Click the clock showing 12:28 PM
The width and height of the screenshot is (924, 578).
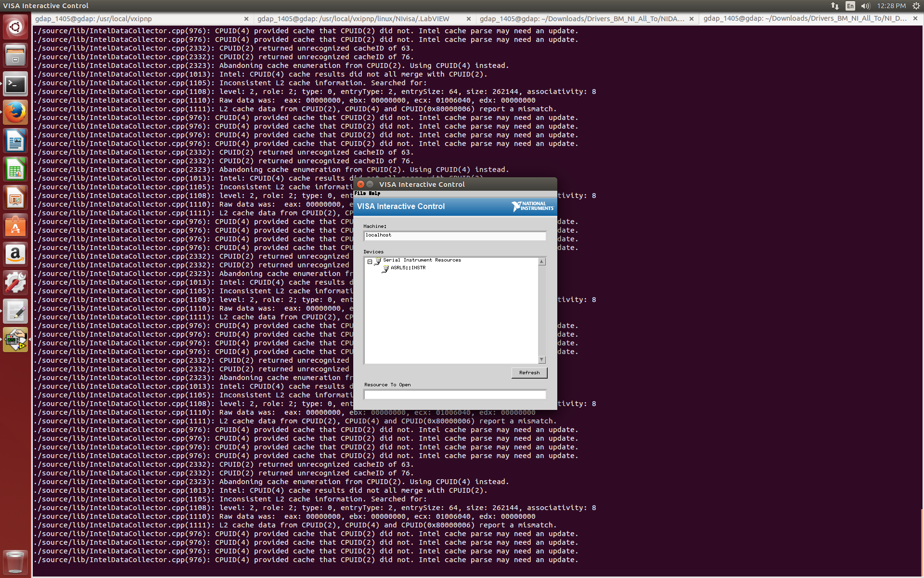pyautogui.click(x=891, y=6)
